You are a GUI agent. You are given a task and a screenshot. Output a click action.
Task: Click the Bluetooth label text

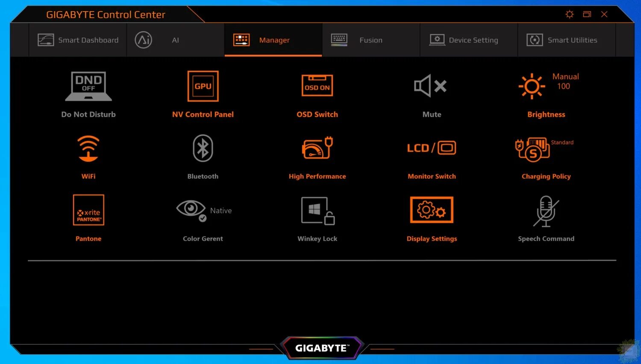(203, 176)
